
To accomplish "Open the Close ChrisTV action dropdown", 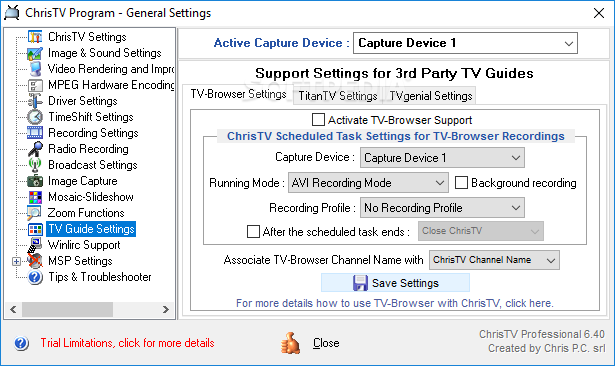I will pyautogui.click(x=480, y=231).
